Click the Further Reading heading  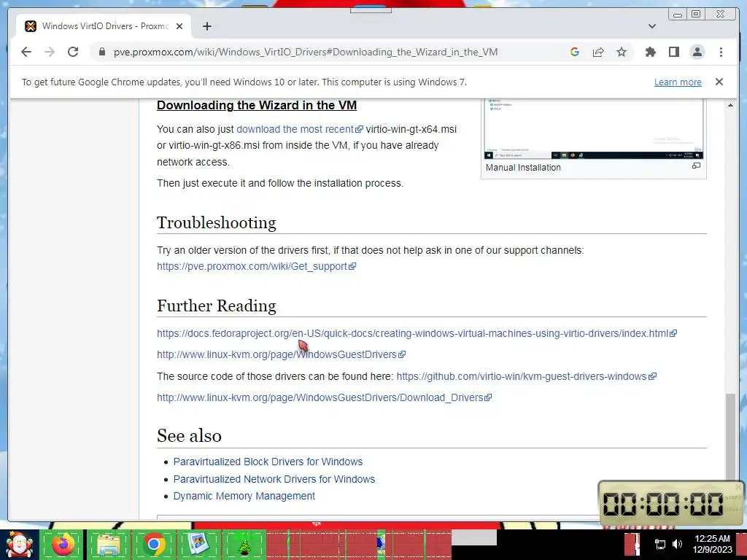pos(216,306)
